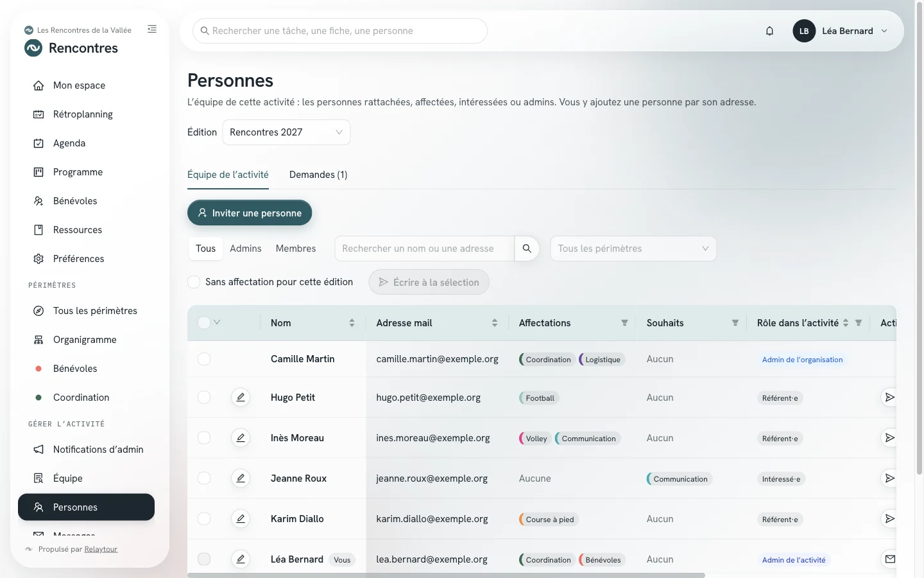Send message to Jeanne Roux
This screenshot has height=578, width=924.
(889, 478)
